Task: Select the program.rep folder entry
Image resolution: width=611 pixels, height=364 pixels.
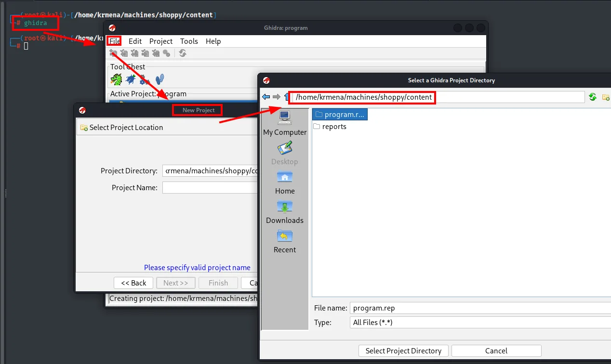Action: (x=340, y=115)
